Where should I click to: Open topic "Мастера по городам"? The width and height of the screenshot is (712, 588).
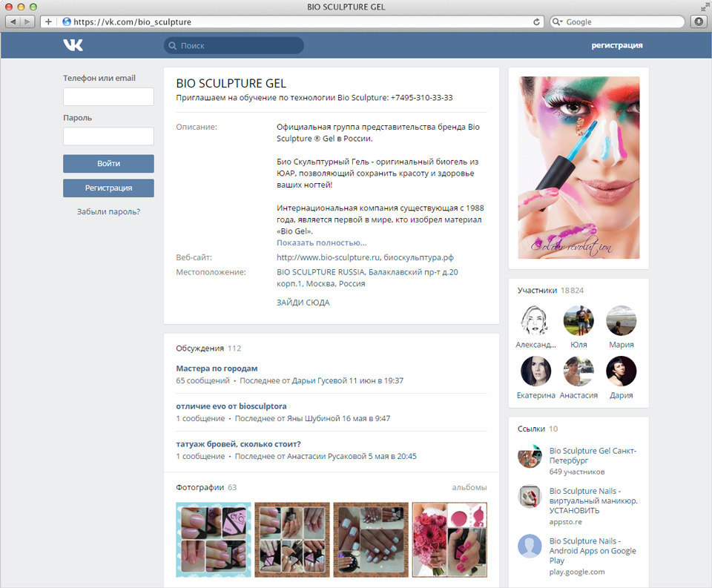(217, 369)
